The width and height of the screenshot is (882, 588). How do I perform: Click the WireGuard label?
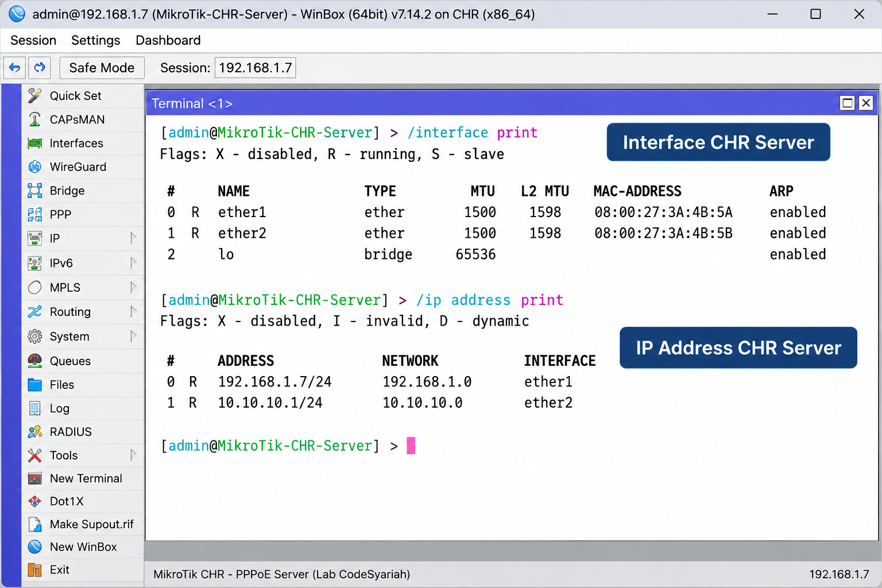tap(78, 167)
